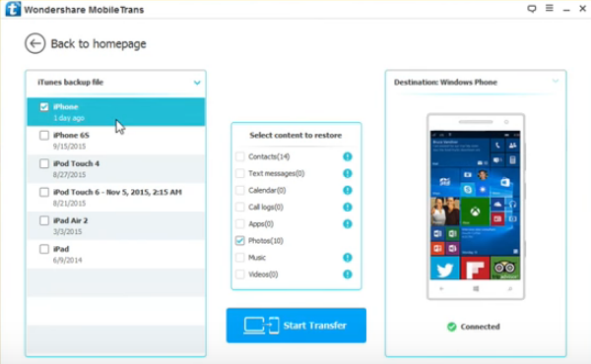
Task: Click the Start Transfer button
Action: click(x=296, y=326)
